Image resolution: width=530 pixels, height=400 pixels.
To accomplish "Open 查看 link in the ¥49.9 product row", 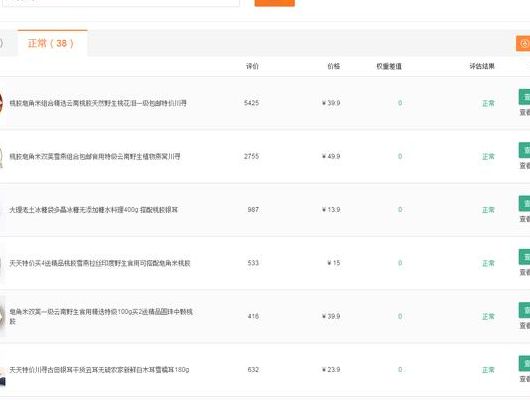I will (525, 166).
